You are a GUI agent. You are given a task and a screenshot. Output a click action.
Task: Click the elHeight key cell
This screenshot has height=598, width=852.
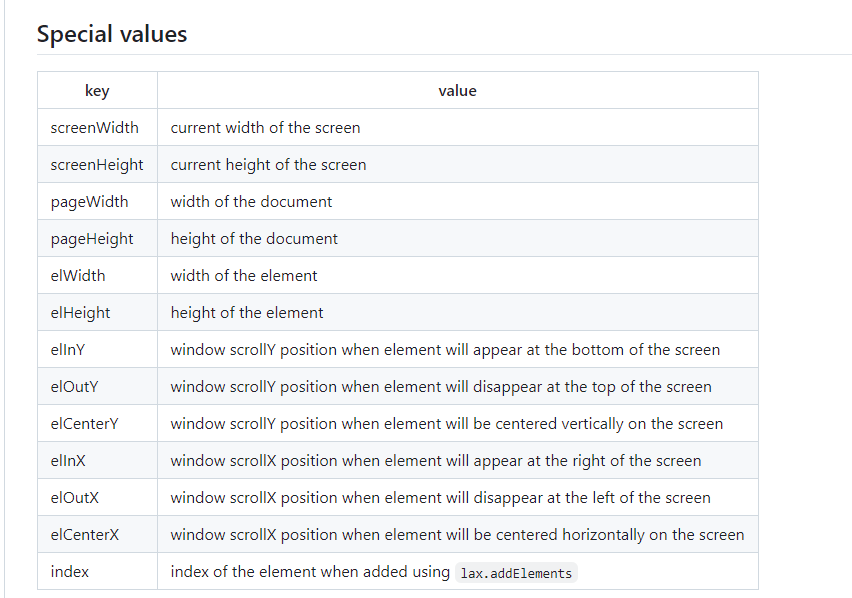(97, 312)
